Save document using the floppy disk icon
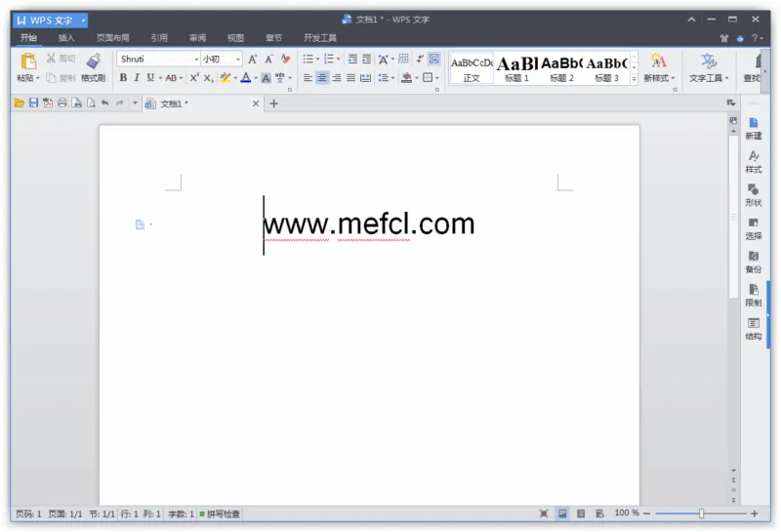 33,103
